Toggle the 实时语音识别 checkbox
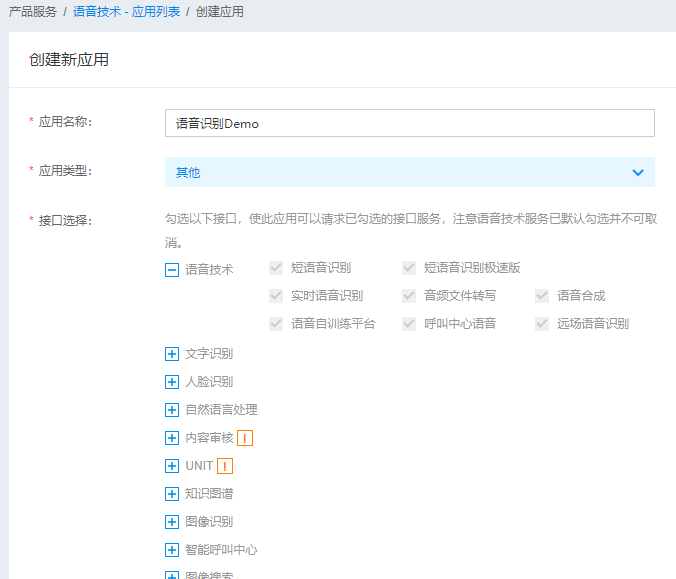This screenshot has width=676, height=579. [x=276, y=296]
